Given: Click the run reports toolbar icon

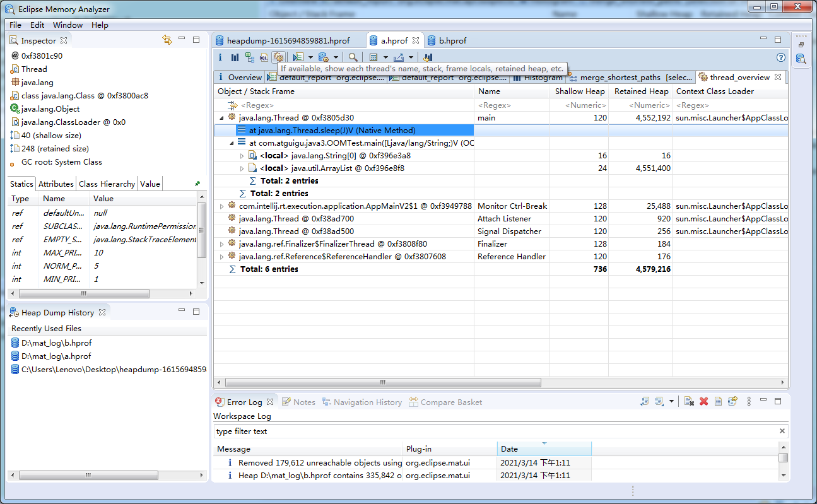Looking at the screenshot, I should click(x=299, y=57).
